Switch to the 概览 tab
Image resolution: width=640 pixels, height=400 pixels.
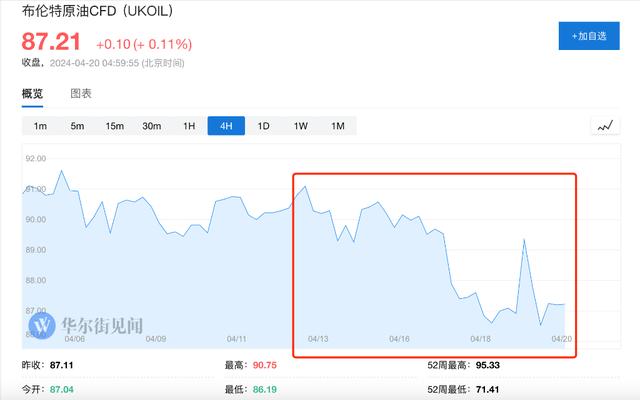coord(32,94)
